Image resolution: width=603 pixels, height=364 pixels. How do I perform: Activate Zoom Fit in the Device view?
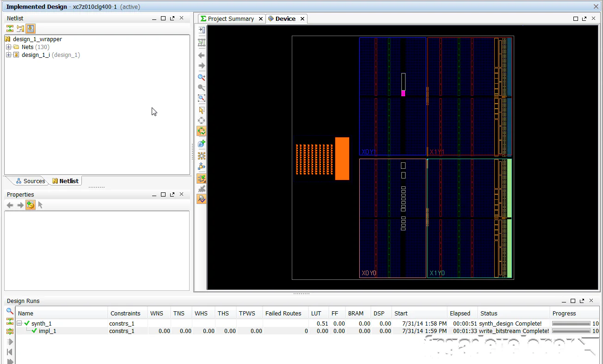point(201,98)
